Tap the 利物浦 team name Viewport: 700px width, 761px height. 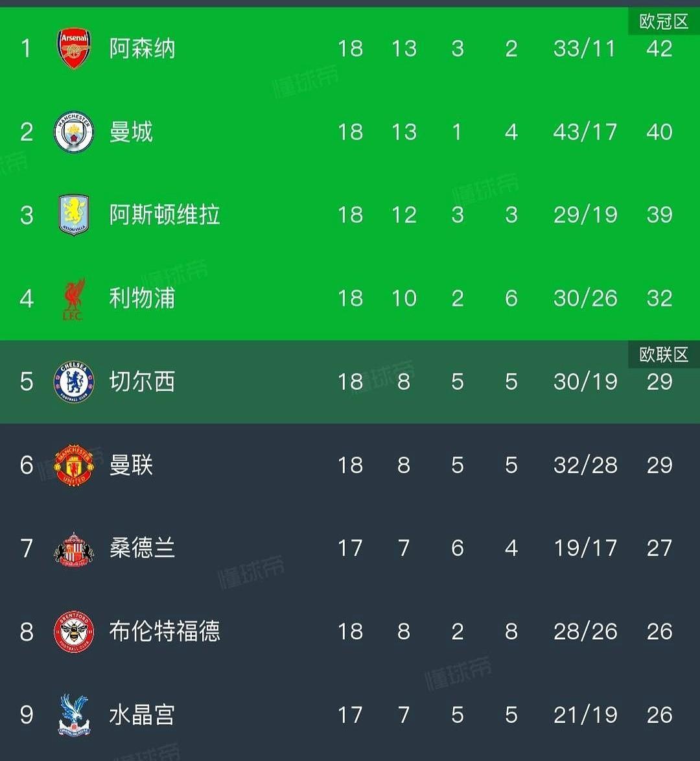(x=142, y=299)
